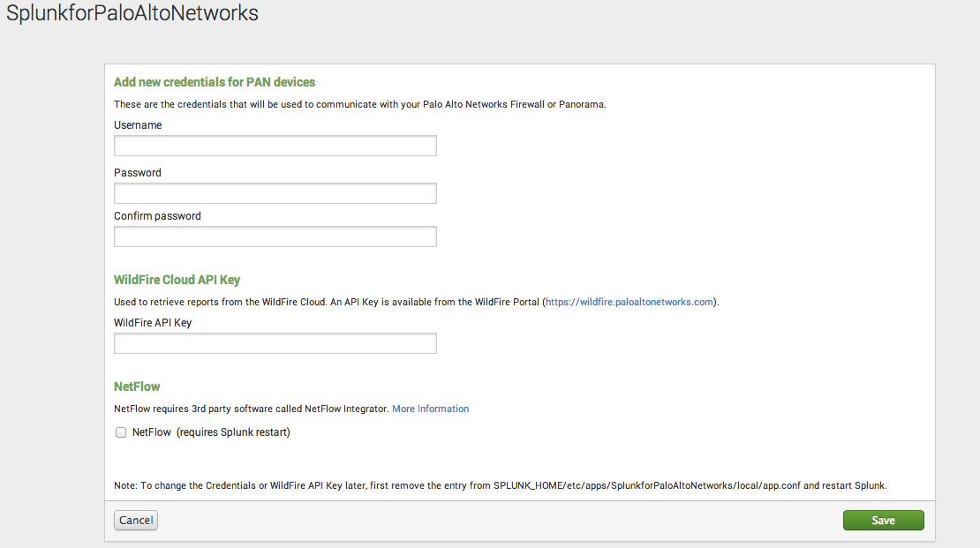Select the Add new credentials heading
The image size is (980, 548).
(x=214, y=81)
